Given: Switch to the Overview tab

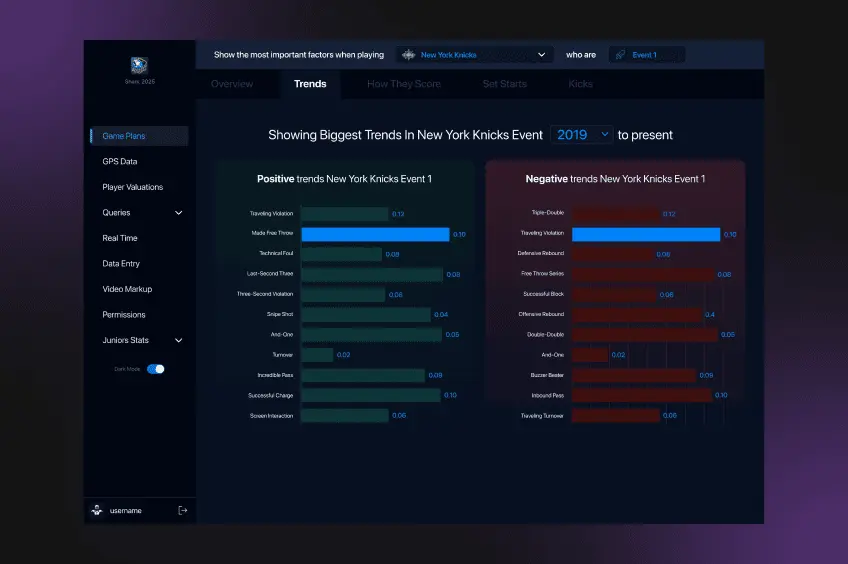Looking at the screenshot, I should tap(232, 84).
